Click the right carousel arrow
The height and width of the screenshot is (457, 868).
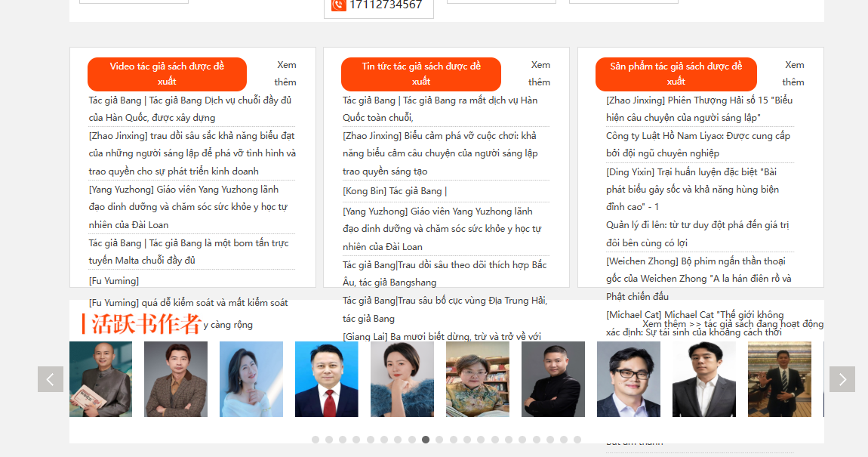(842, 379)
